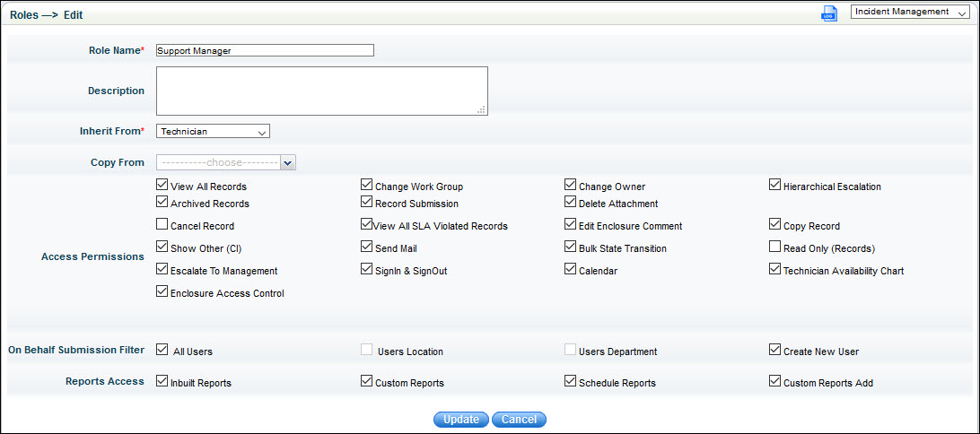980x434 pixels.
Task: Open the Copy From choose dropdown
Action: click(226, 163)
